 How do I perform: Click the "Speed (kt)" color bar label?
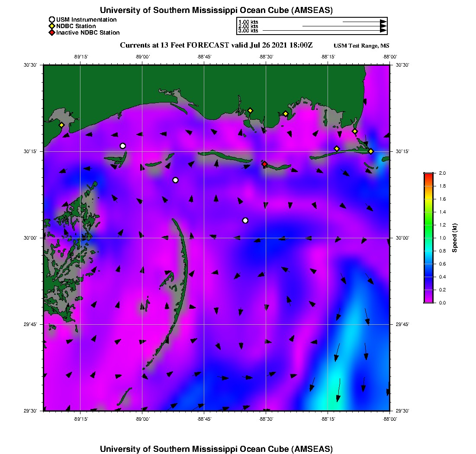(x=454, y=238)
